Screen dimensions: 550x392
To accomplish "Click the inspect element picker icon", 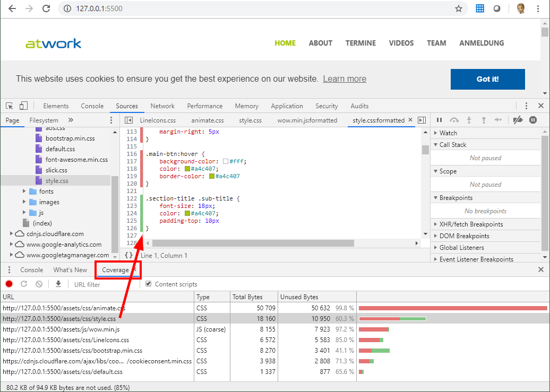I will click(10, 106).
